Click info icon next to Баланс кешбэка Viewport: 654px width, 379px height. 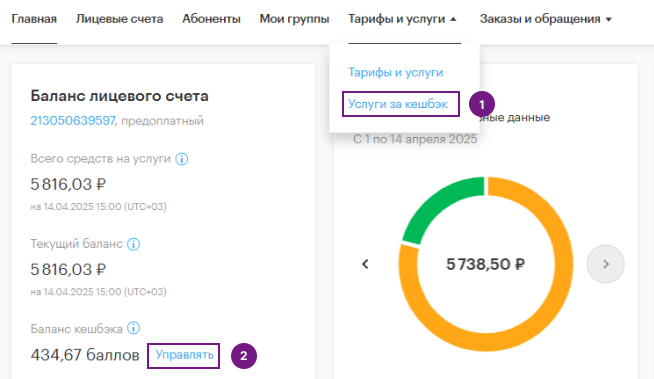pos(133,328)
